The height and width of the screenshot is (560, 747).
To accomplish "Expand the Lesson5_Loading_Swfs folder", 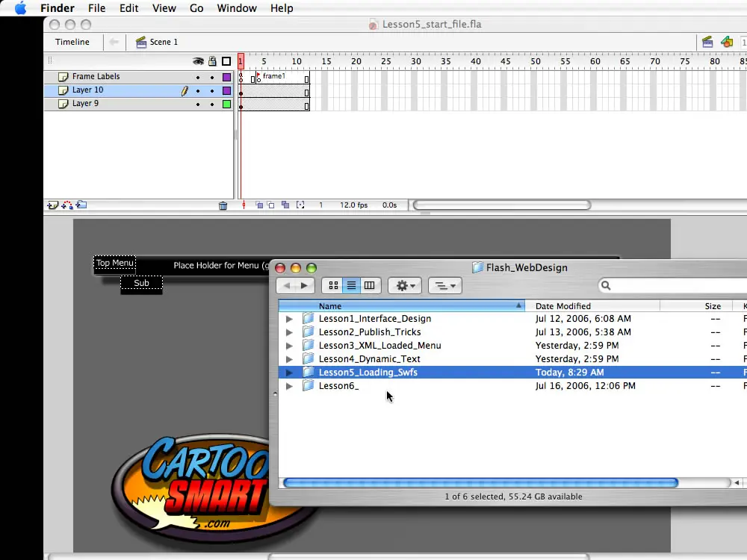I will [289, 373].
